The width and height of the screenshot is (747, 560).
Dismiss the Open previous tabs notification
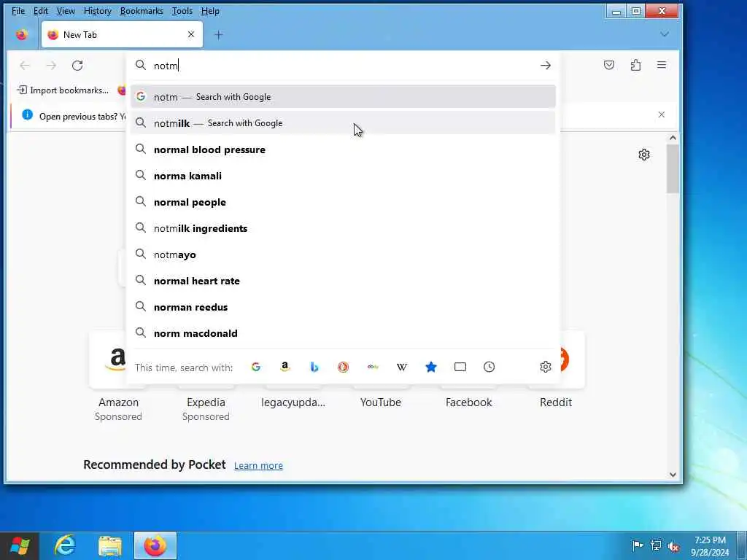click(661, 114)
